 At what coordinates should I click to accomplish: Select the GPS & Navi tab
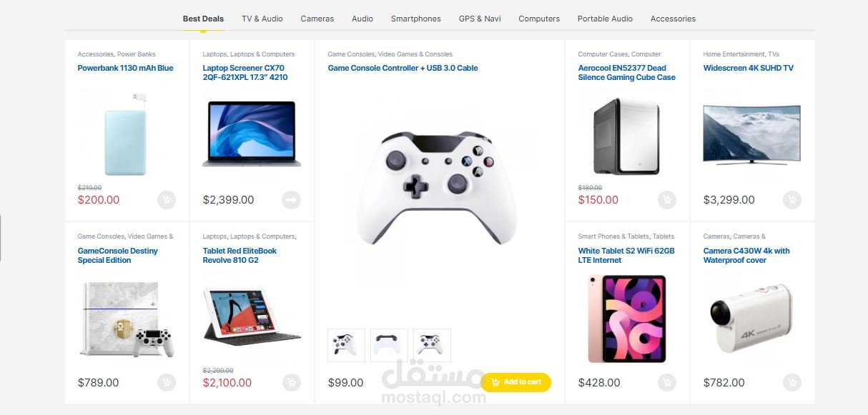480,19
